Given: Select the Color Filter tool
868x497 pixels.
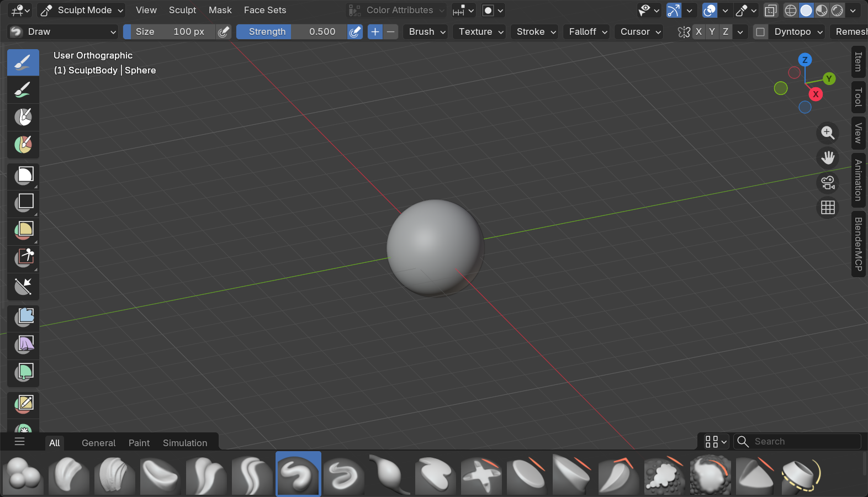Looking at the screenshot, I should point(23,373).
